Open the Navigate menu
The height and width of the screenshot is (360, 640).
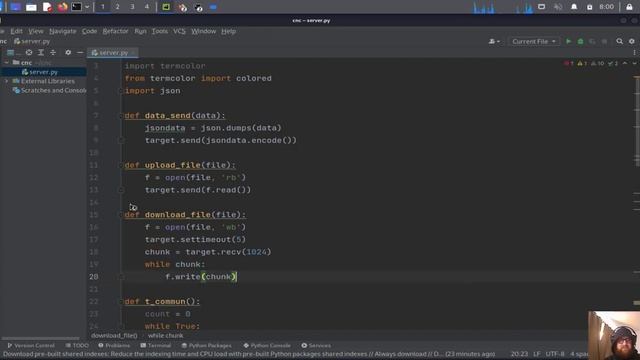62,31
